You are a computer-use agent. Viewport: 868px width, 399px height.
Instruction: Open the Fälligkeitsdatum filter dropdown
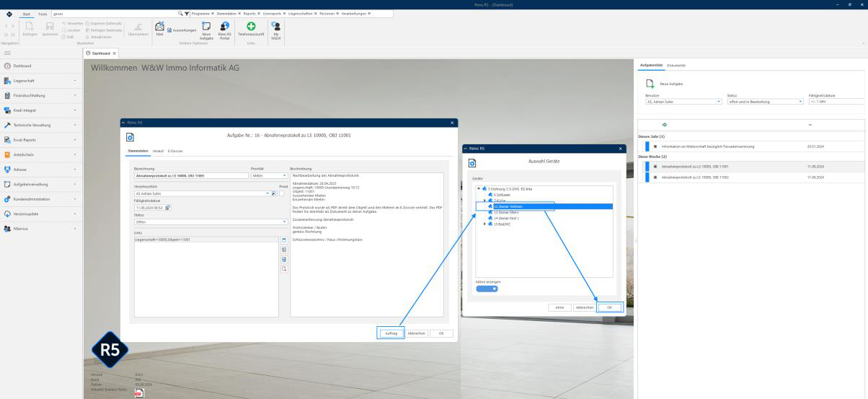point(838,102)
